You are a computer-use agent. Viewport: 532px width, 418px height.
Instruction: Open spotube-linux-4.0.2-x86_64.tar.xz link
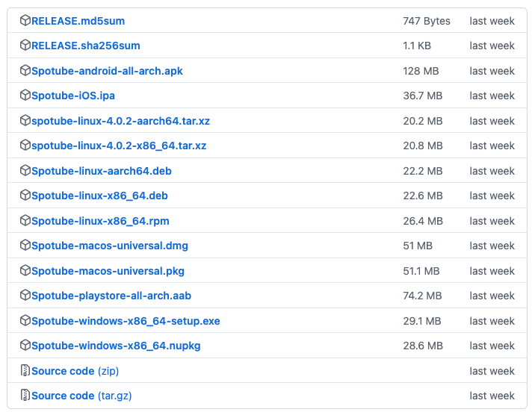coord(119,146)
